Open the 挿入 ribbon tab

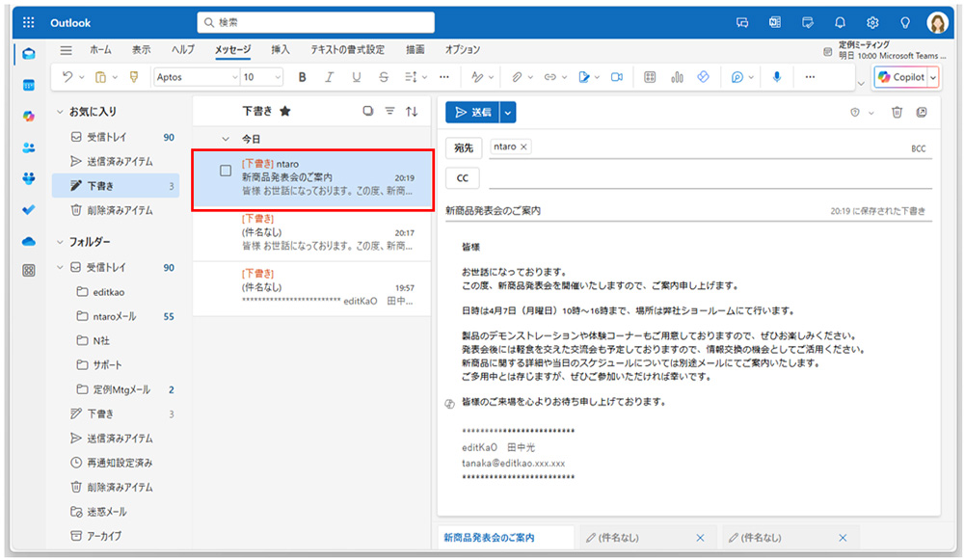click(x=280, y=50)
